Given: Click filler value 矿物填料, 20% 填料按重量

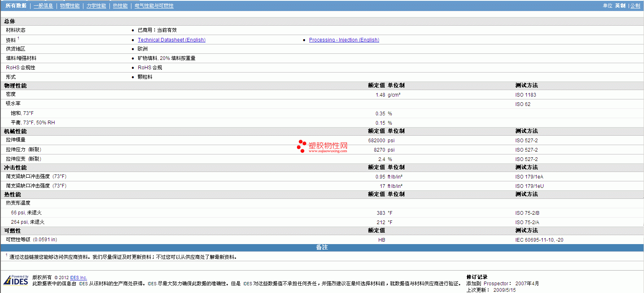Looking at the screenshot, I should click(x=166, y=58).
